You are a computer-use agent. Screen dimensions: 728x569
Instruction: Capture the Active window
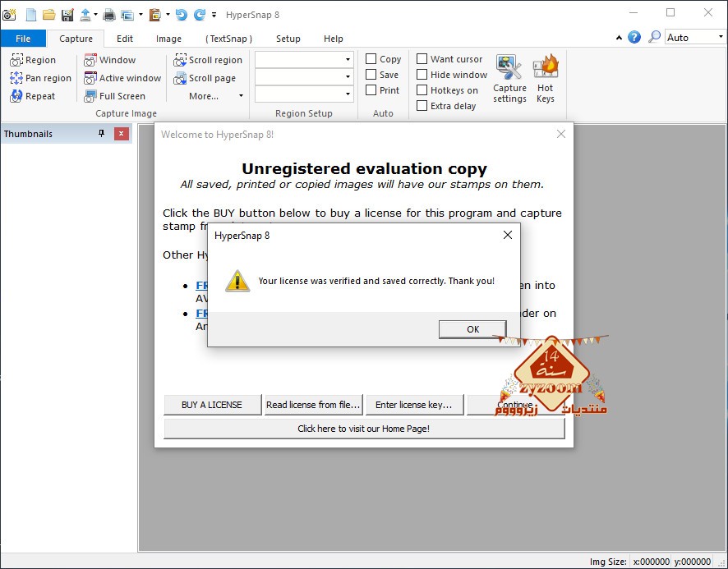(x=122, y=78)
